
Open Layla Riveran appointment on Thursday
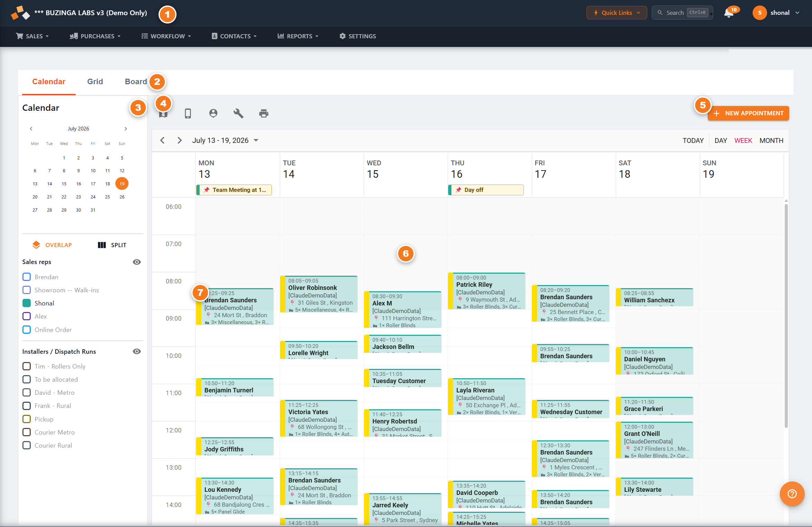(487, 397)
